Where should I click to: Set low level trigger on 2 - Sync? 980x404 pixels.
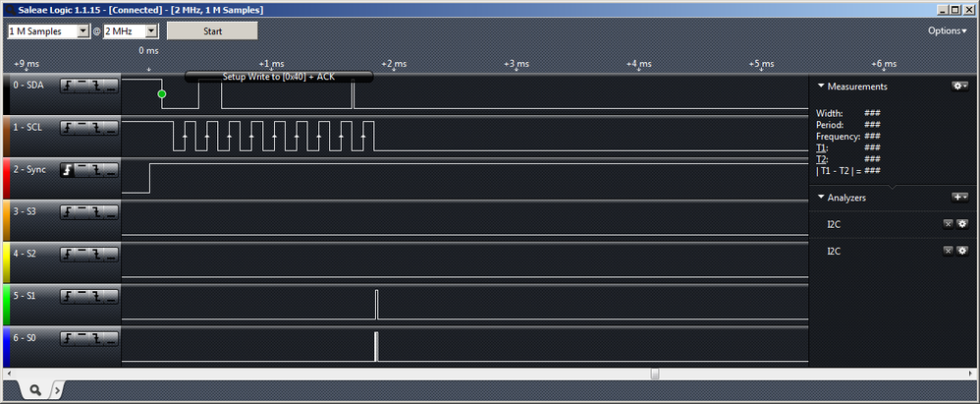click(x=111, y=170)
